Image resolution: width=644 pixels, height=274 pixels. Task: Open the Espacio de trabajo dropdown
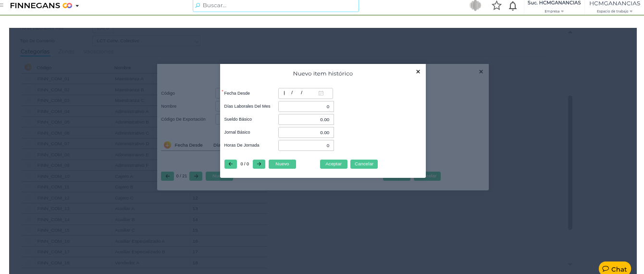614,11
